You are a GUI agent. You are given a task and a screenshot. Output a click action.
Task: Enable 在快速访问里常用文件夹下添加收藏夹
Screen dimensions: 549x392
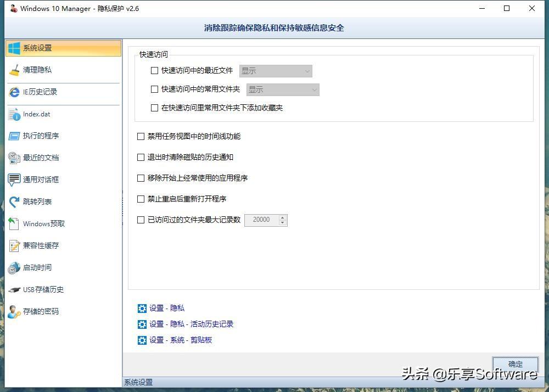coord(154,108)
